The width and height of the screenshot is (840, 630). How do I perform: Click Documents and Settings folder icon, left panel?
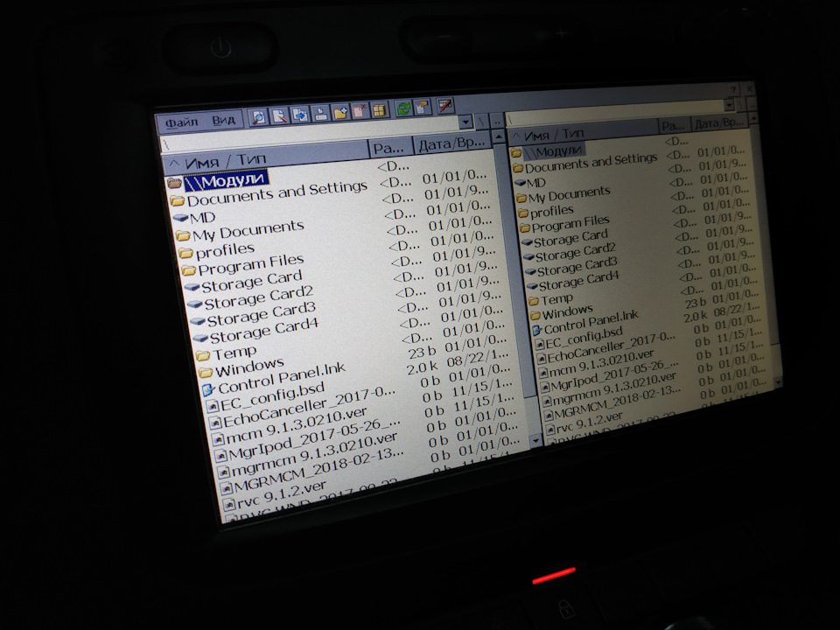click(x=178, y=201)
